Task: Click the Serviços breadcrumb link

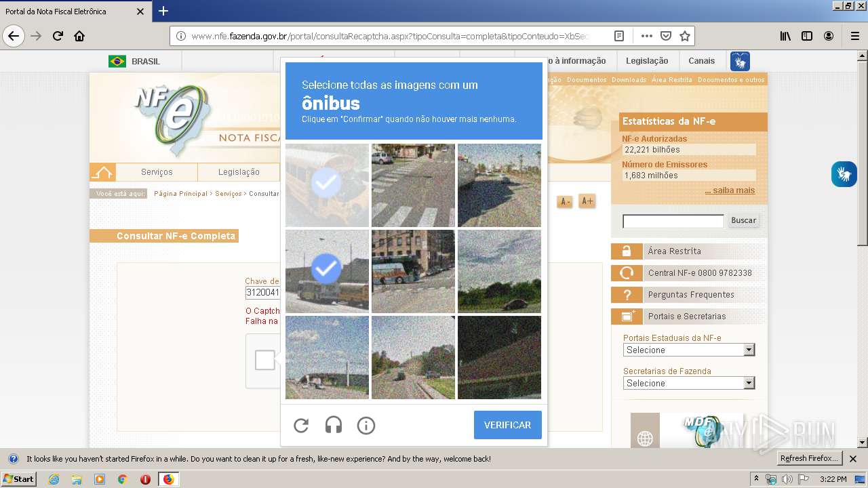Action: click(229, 194)
